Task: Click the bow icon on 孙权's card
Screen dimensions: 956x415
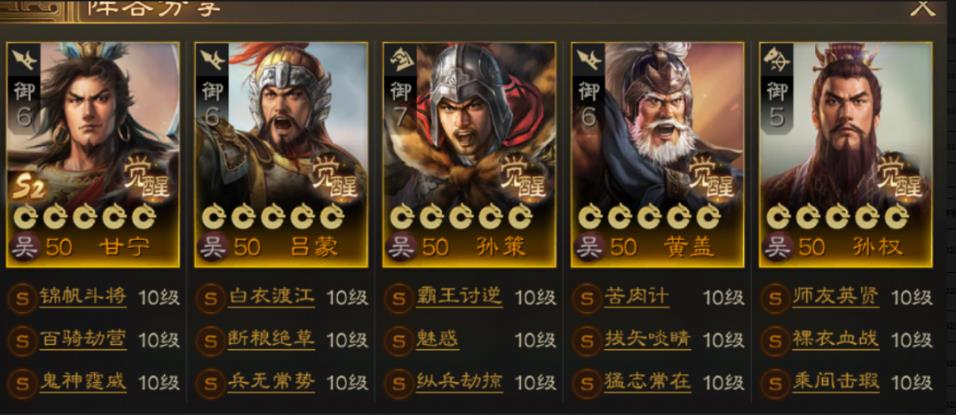Action: tap(778, 60)
